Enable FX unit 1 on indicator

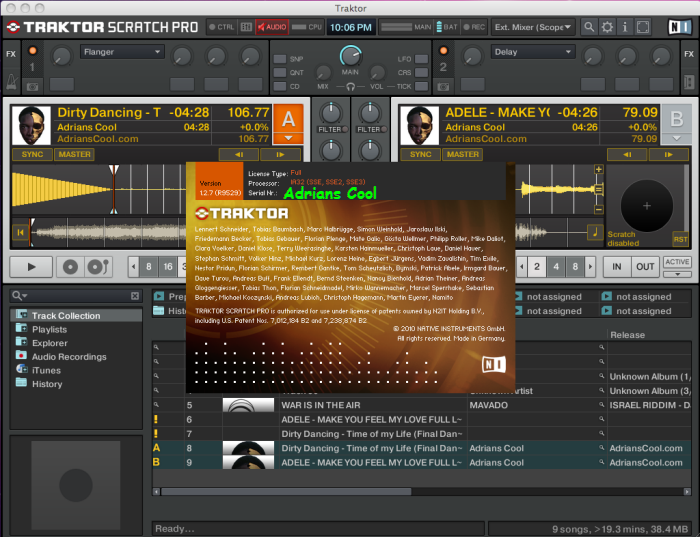(32, 50)
